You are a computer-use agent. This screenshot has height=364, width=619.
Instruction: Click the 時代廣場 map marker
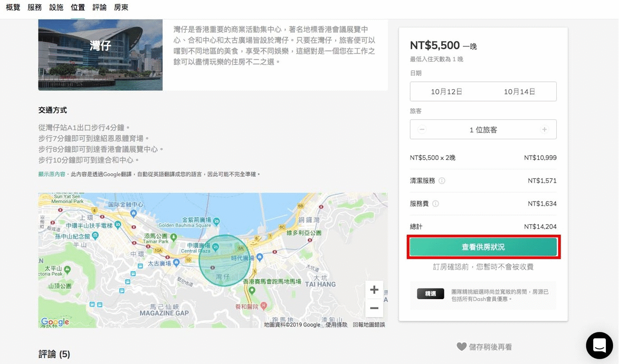coord(260,257)
